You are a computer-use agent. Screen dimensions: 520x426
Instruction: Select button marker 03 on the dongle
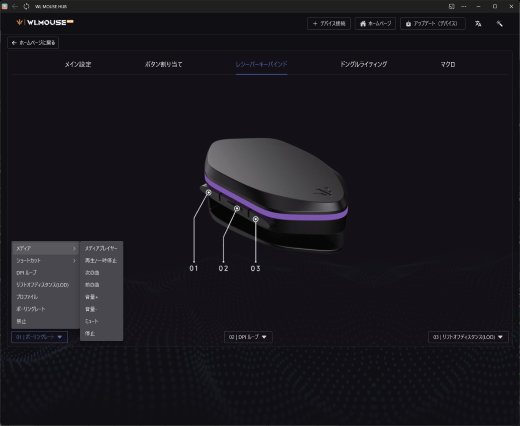point(256,219)
